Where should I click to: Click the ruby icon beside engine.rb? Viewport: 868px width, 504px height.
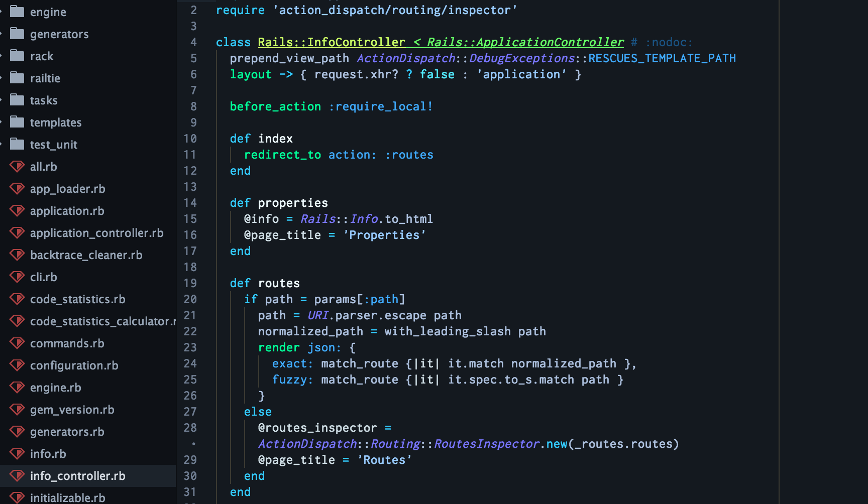tap(17, 387)
